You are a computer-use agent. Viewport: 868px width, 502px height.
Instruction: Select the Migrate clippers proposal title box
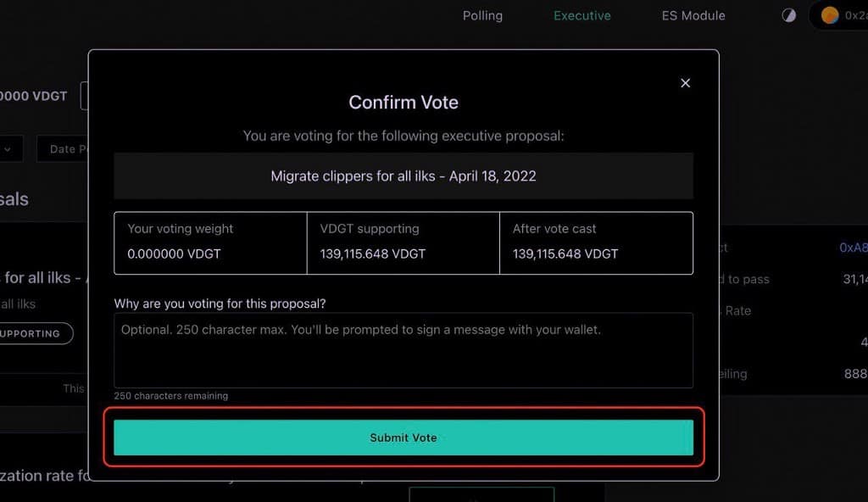(403, 176)
